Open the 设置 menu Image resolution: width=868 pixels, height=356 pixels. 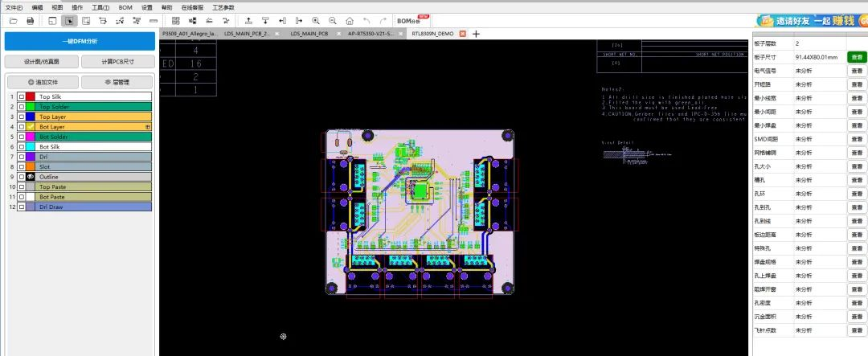[x=147, y=8]
